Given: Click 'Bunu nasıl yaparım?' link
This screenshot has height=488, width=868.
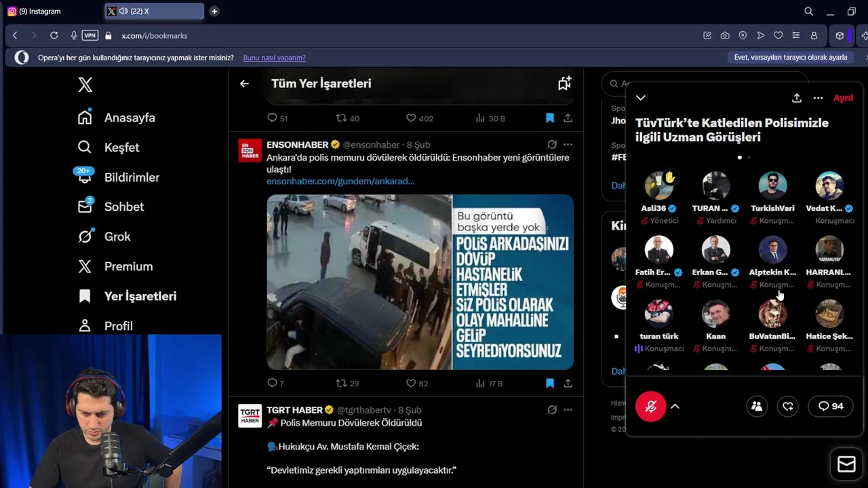Looking at the screenshot, I should tap(274, 58).
